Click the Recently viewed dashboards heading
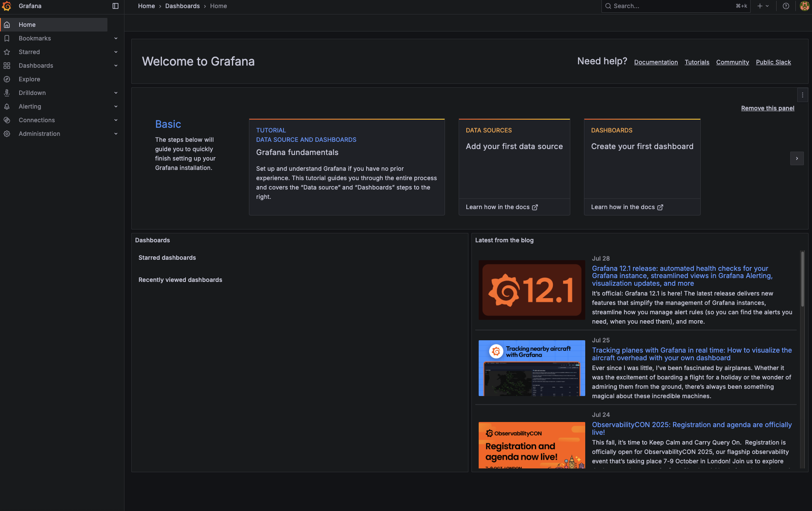The height and width of the screenshot is (511, 812). (180, 280)
